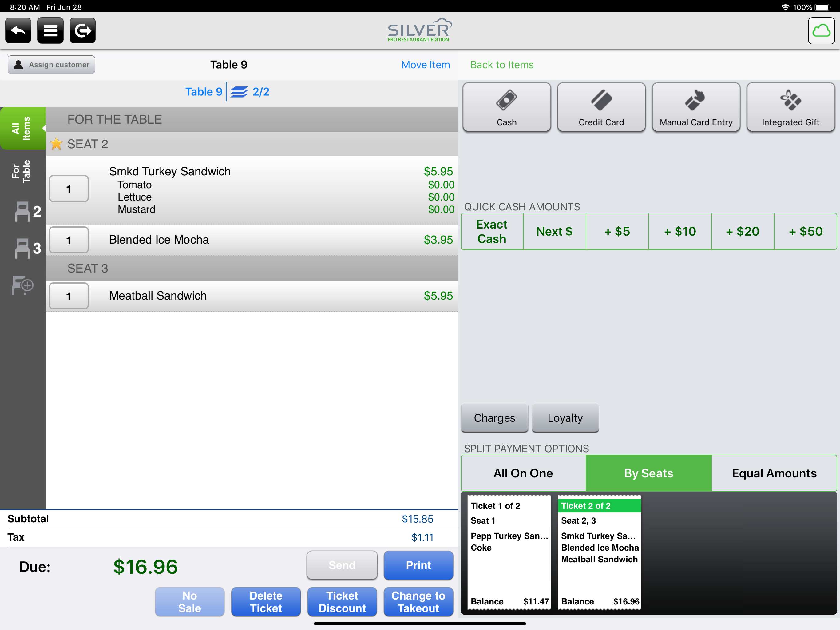Click the Back to Items link
The width and height of the screenshot is (840, 630).
pyautogui.click(x=501, y=65)
